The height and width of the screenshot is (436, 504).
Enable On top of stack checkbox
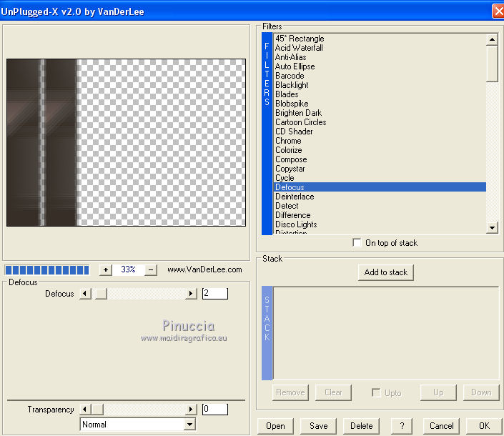point(357,242)
